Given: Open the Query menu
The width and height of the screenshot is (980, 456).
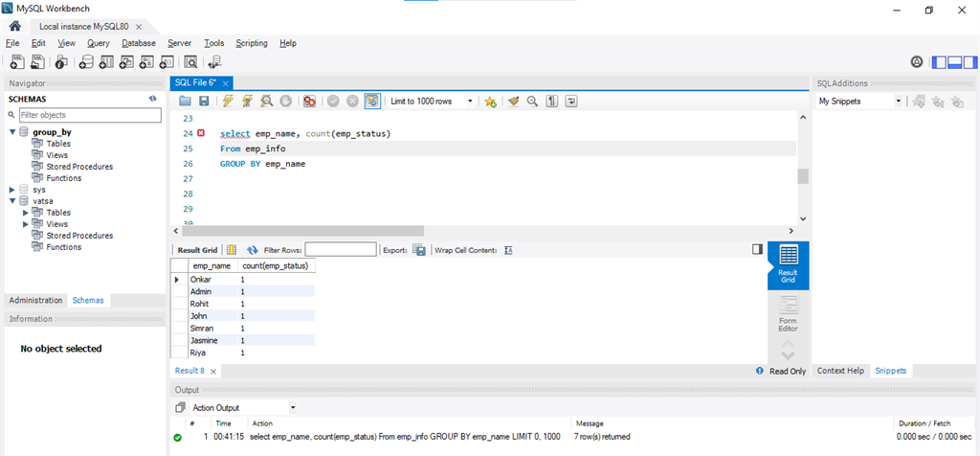Looking at the screenshot, I should click(99, 43).
